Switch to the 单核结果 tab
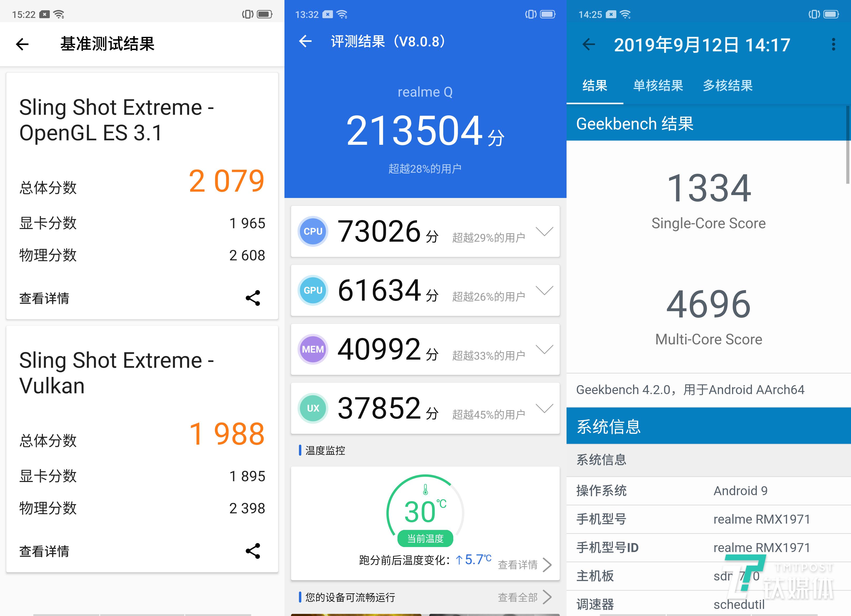This screenshot has width=851, height=616. click(x=658, y=86)
